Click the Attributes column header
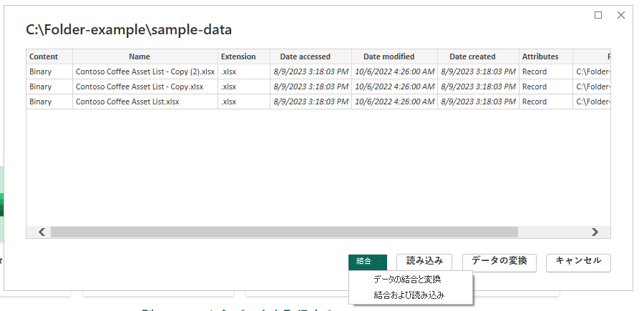The height and width of the screenshot is (311, 644). pos(540,56)
